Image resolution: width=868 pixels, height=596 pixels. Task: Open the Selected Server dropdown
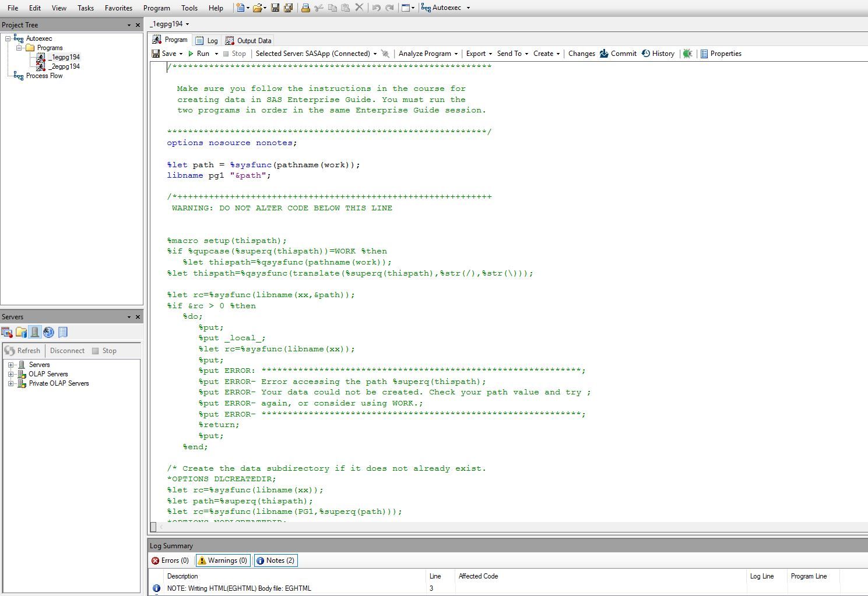[x=375, y=53]
